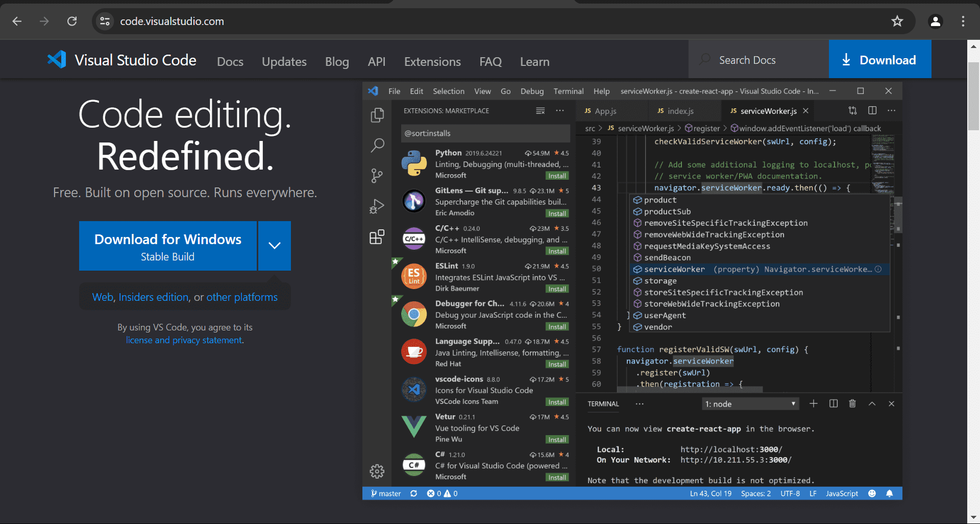Open notifications bell in the status bar
This screenshot has height=524, width=980.
coord(890,493)
